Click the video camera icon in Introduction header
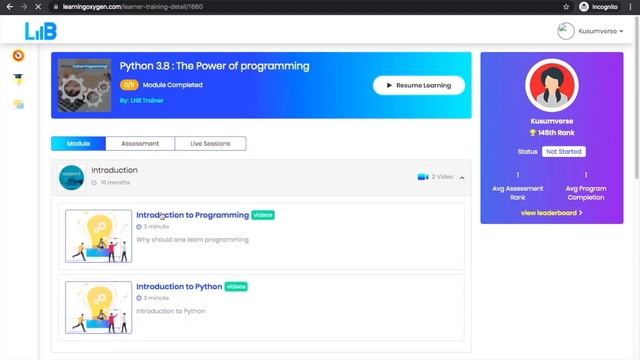Image resolution: width=640 pixels, height=360 pixels. coord(423,177)
